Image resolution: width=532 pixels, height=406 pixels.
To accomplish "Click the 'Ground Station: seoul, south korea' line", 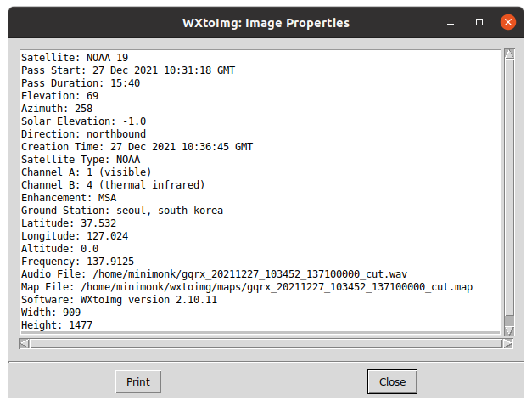I will click(122, 211).
